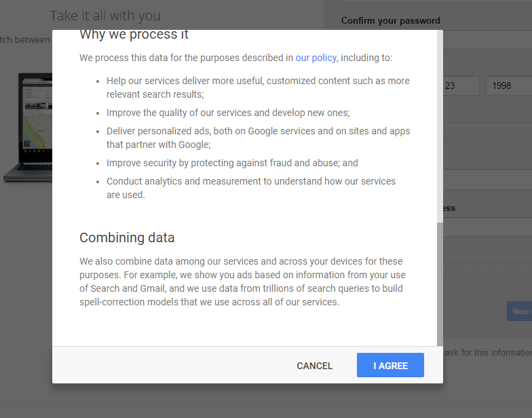The width and height of the screenshot is (532, 418).
Task: Focus the birthday day field showing 23
Action: [x=461, y=86]
